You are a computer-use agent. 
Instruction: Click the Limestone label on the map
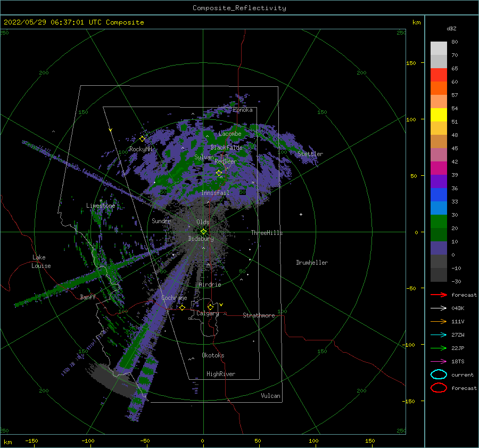click(101, 206)
